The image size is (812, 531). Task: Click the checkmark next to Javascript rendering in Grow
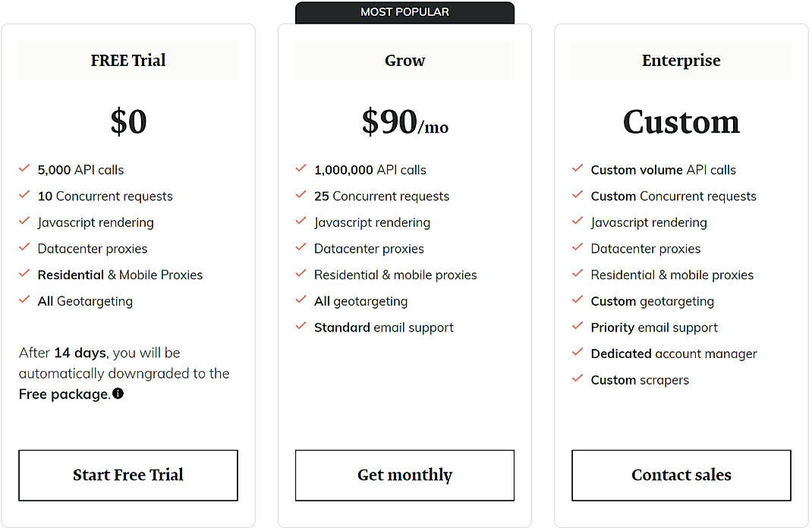301,222
